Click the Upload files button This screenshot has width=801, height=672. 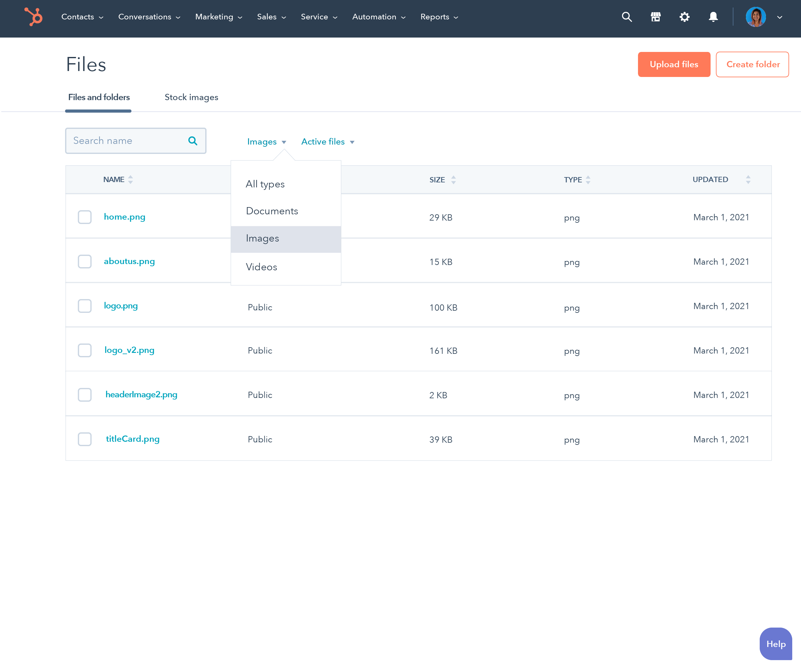[x=674, y=64]
